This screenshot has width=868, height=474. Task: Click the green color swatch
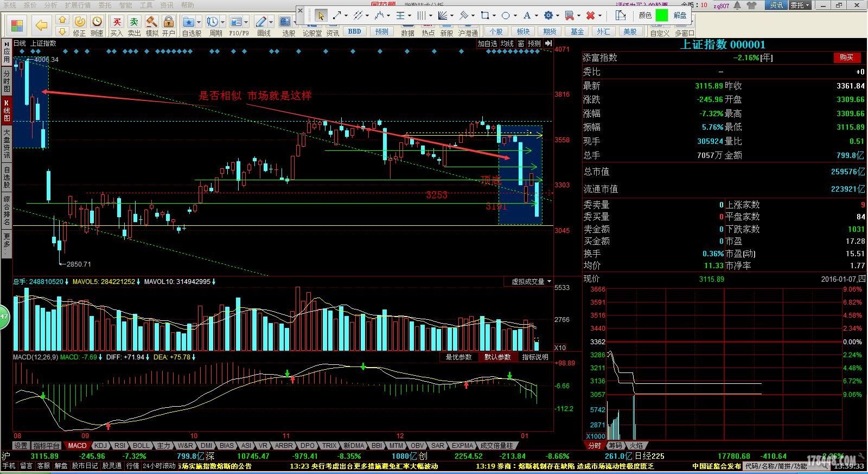point(661,15)
